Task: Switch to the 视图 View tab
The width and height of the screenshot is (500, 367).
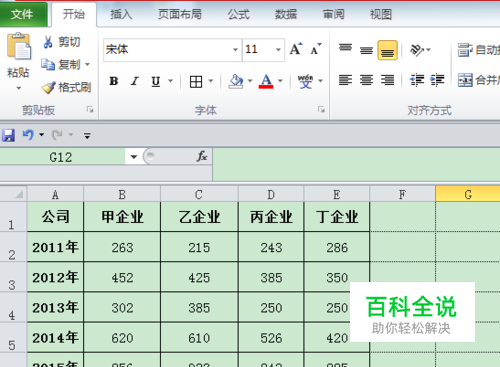Action: point(381,14)
